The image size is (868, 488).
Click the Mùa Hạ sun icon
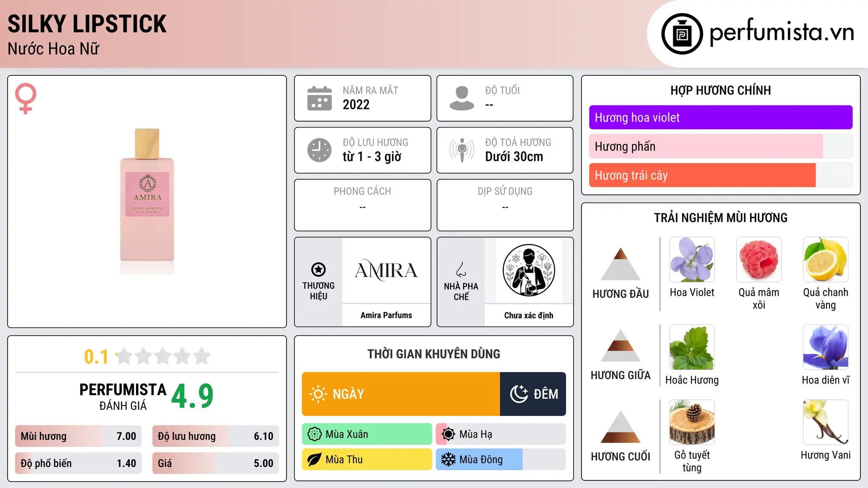pos(448,434)
